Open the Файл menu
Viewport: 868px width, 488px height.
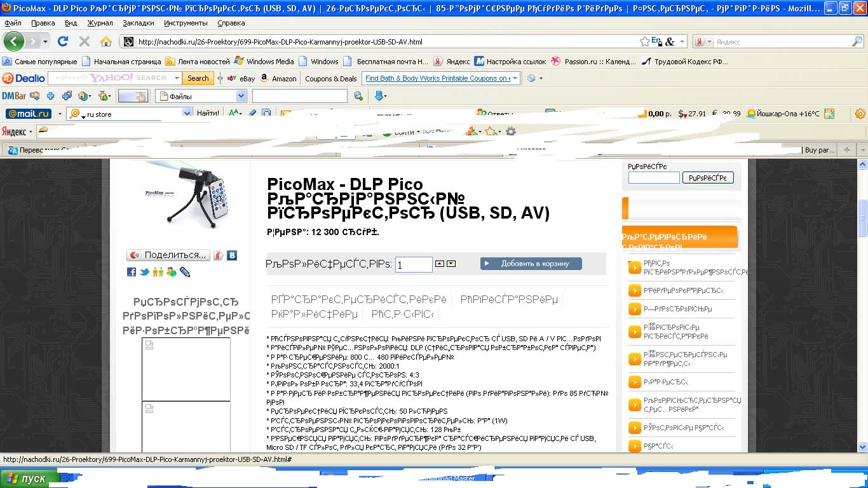[13, 23]
